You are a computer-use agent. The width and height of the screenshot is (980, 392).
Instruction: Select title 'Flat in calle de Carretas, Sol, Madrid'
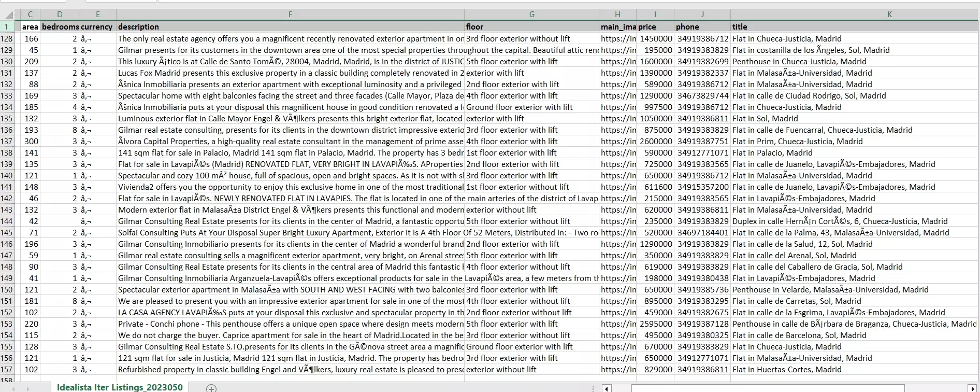(854, 301)
